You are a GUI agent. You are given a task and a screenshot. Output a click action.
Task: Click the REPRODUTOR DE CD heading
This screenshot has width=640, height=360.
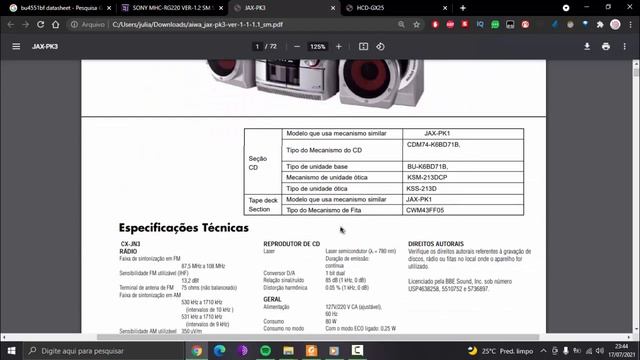291,244
